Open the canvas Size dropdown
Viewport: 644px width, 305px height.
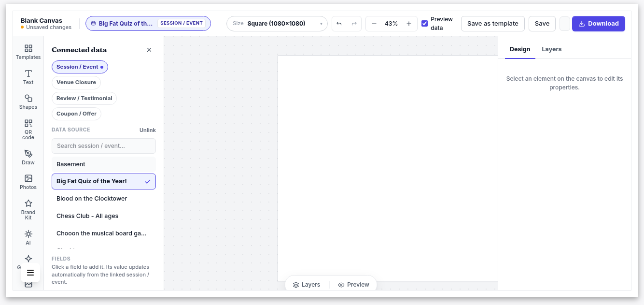[x=277, y=24]
